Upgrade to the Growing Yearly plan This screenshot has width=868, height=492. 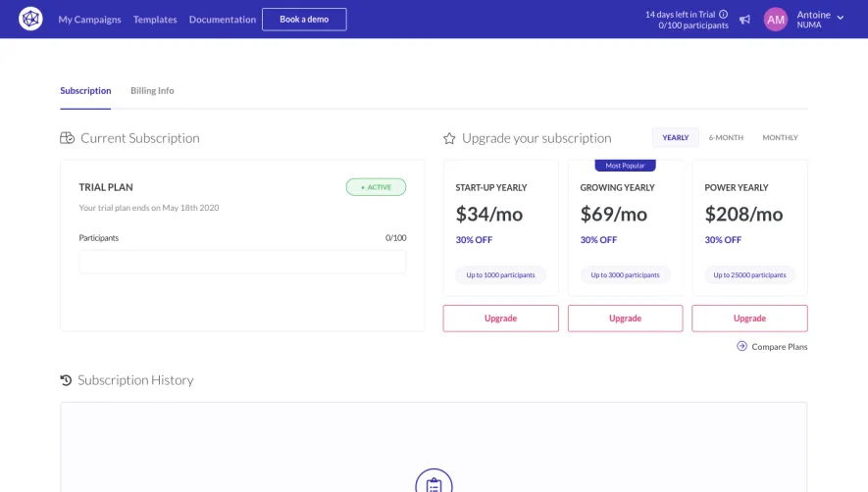coord(625,319)
